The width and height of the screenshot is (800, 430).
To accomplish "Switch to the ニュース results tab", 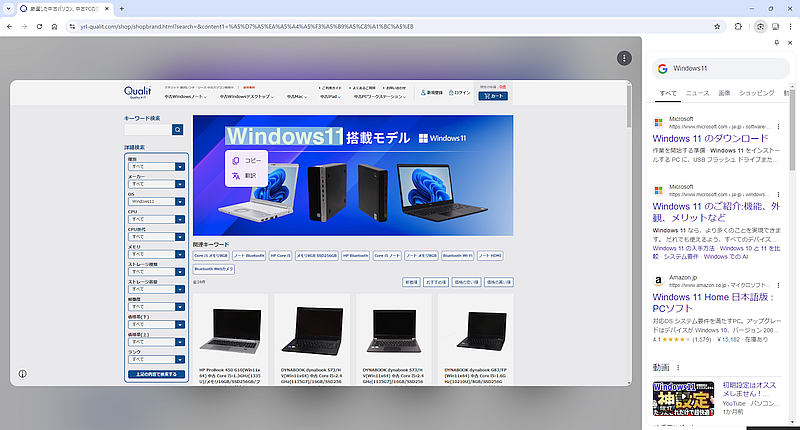I will point(697,93).
